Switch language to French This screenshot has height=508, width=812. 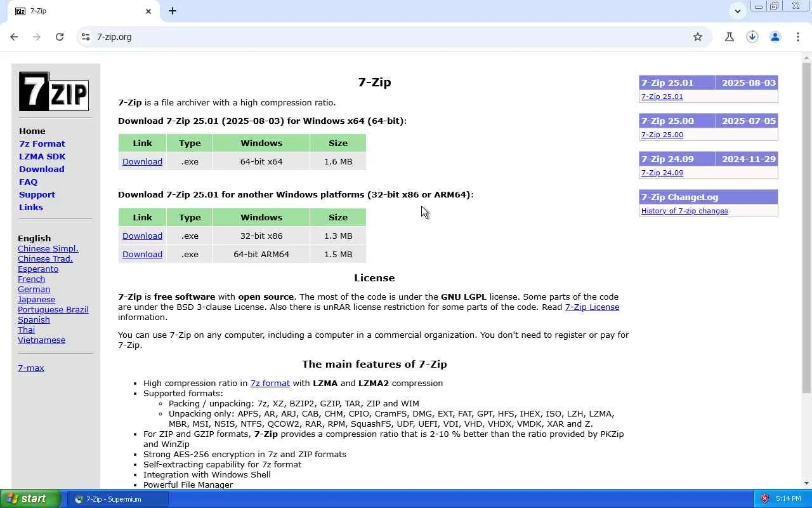coord(31,279)
